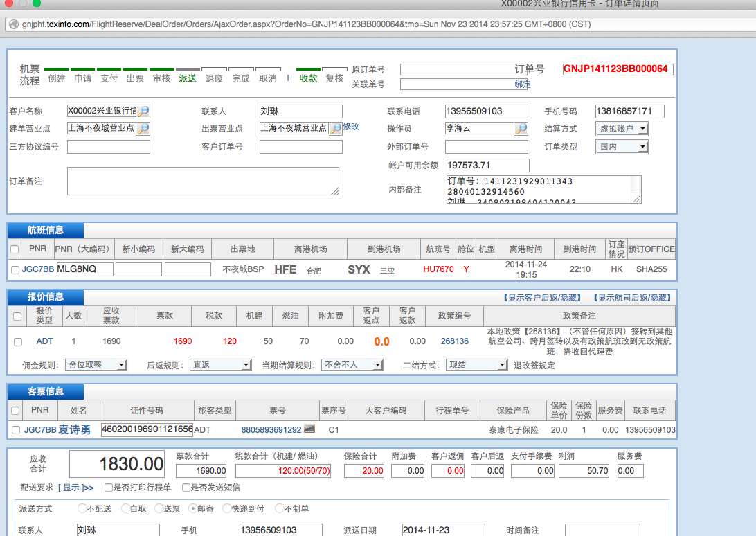Enable 是否发送短信 checkbox
The width and height of the screenshot is (756, 536).
coord(186,488)
